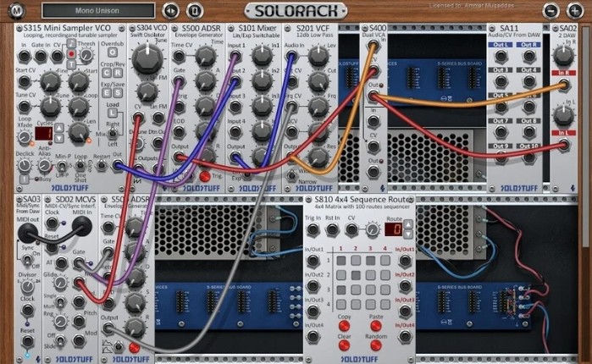The width and height of the screenshot is (592, 364).
Task: Increase Cycles with the up arrow
Action: (x=58, y=129)
